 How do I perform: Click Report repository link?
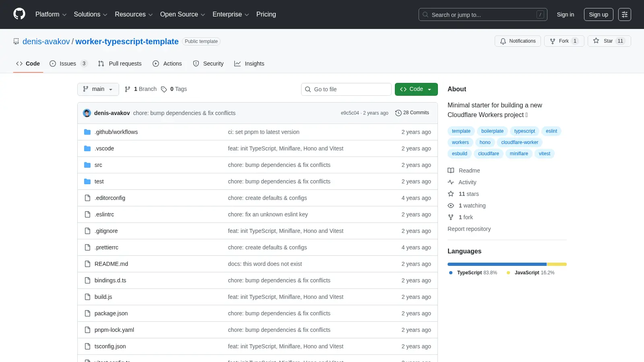click(469, 229)
